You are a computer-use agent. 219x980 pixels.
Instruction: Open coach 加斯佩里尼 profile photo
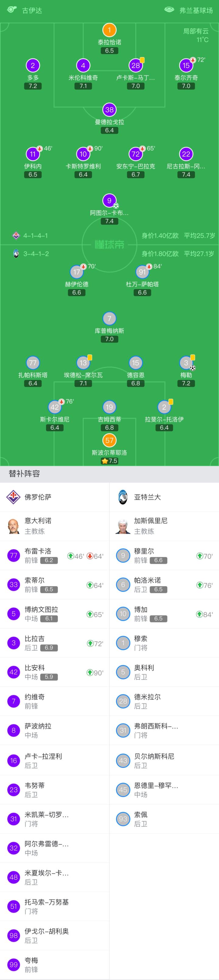tap(123, 526)
